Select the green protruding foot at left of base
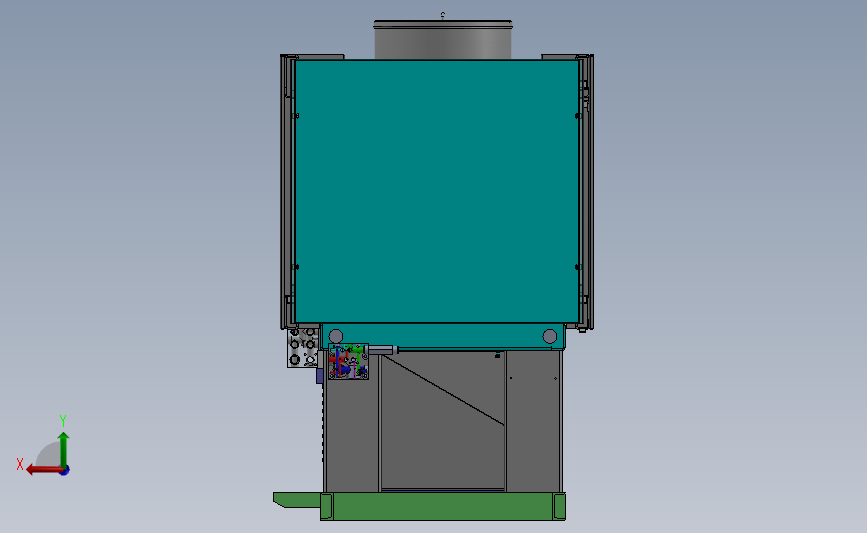This screenshot has height=533, width=867. click(297, 500)
